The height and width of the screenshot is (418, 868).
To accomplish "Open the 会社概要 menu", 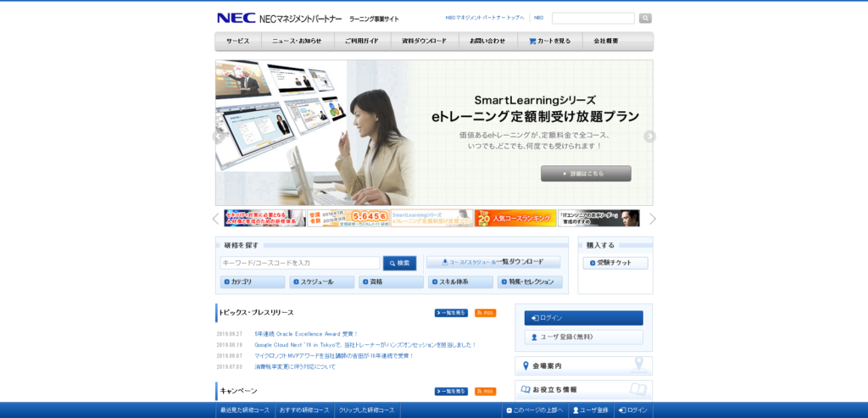I will coord(606,41).
